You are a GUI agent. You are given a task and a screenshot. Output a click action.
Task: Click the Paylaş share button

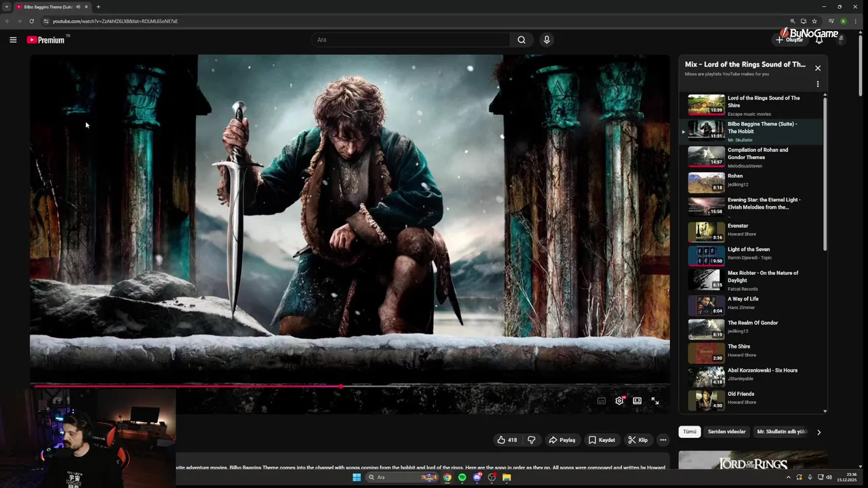tap(561, 440)
